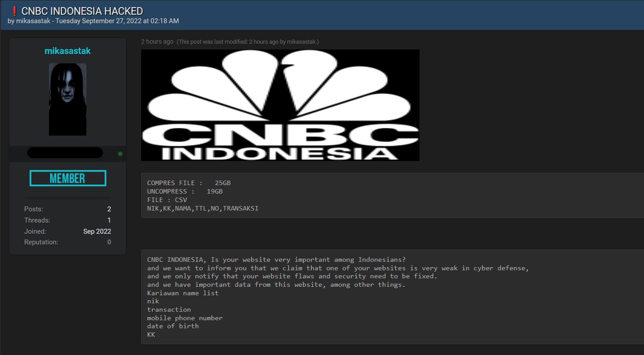Click the Joined date Sep 2022
The image size is (644, 355).
pos(97,231)
